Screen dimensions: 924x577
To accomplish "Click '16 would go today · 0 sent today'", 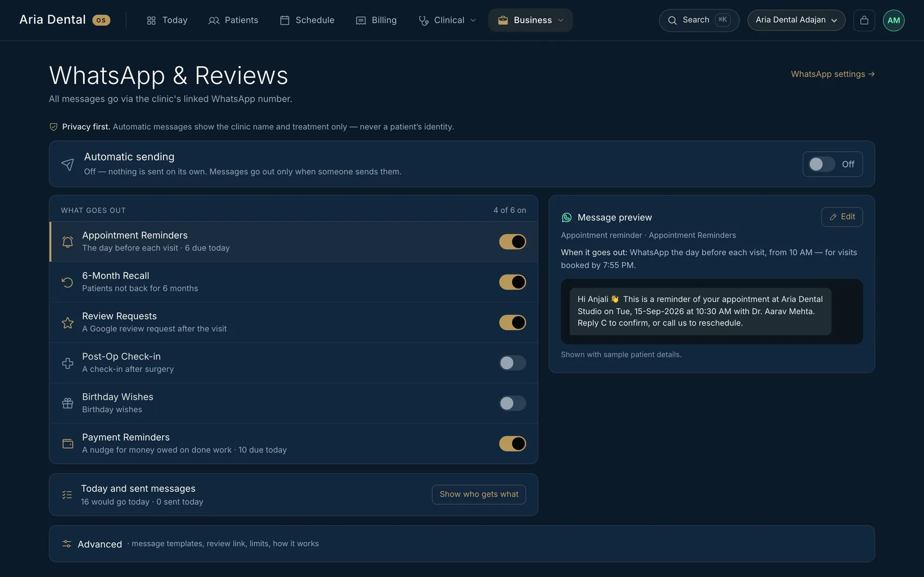I will click(142, 502).
